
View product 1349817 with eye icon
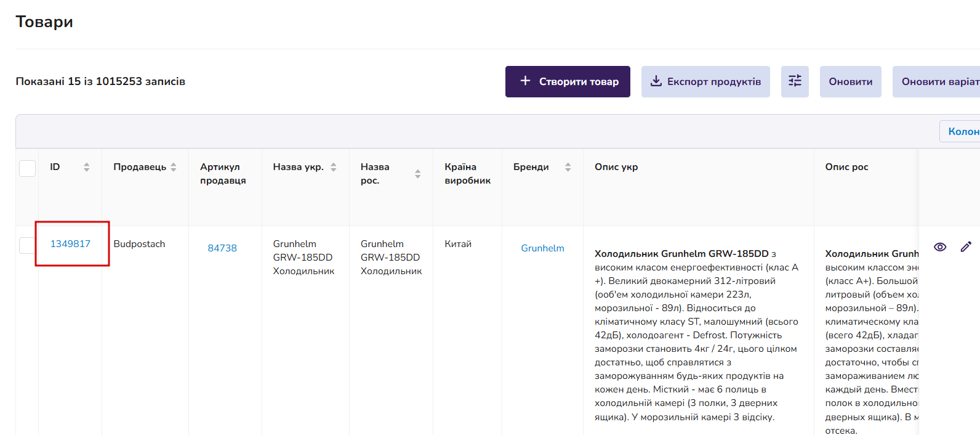pos(940,247)
